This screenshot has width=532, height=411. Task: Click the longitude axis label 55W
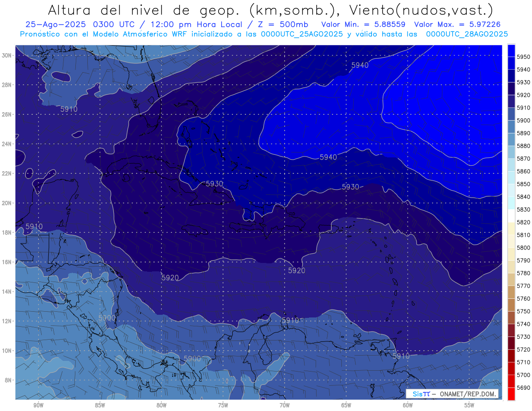pos(469,405)
